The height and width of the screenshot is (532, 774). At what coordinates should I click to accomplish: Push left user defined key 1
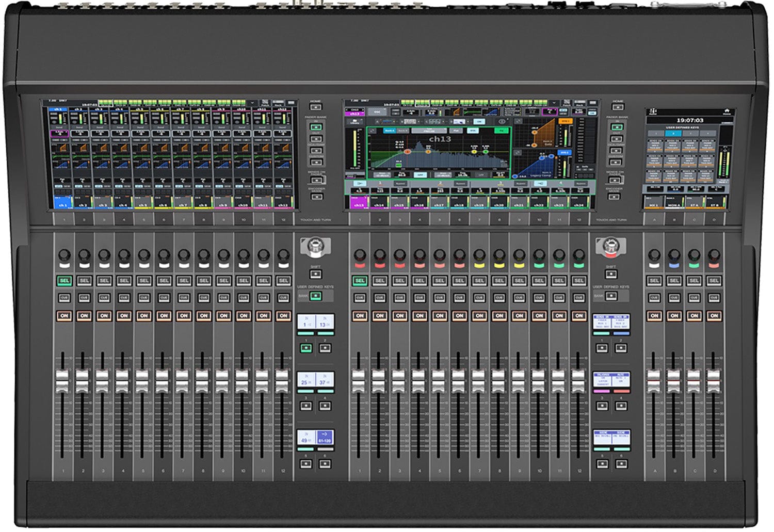coord(306,348)
